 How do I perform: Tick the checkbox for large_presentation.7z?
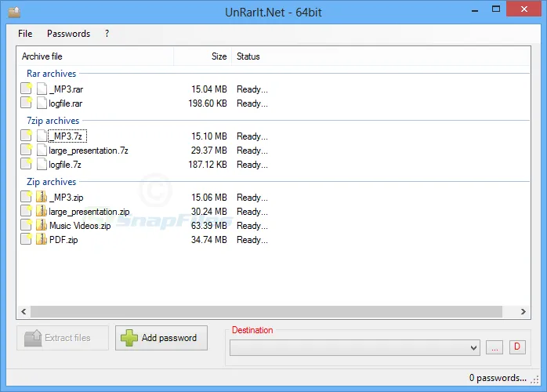click(26, 150)
